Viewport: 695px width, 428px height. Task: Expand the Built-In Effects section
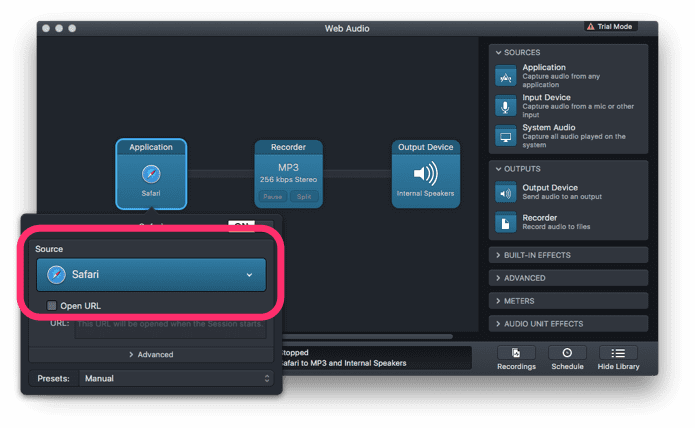pos(568,255)
